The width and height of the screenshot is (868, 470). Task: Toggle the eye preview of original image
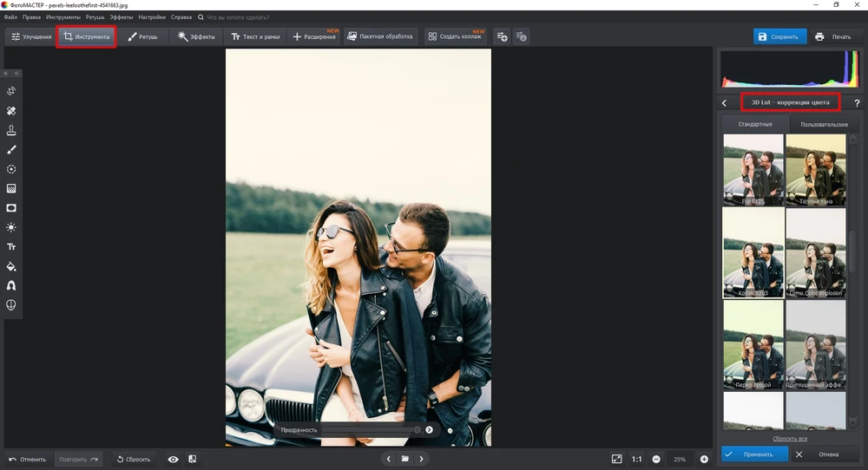pos(173,459)
